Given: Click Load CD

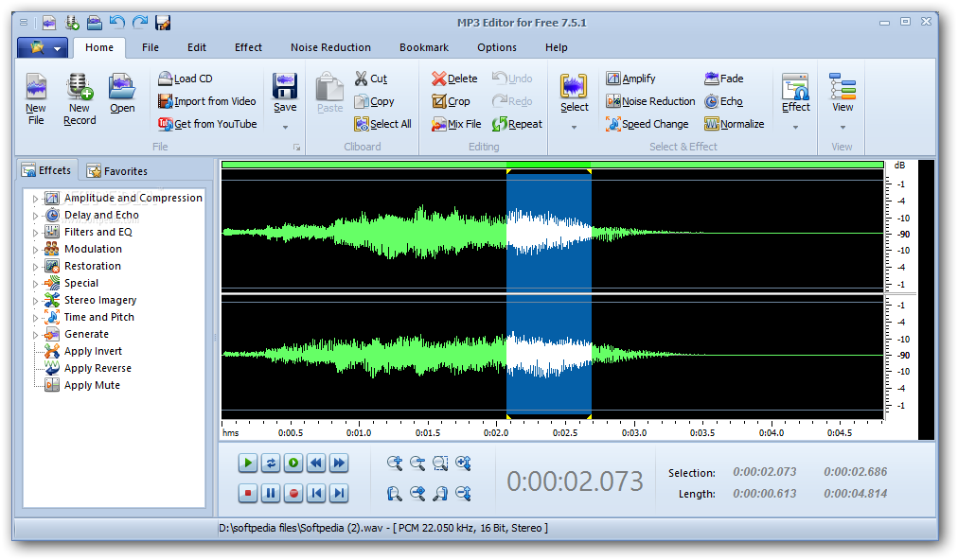Looking at the screenshot, I should click(x=186, y=79).
